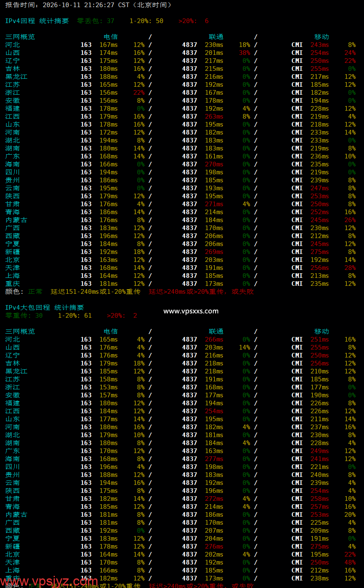Click the 209ms latency in 西藏 row

click(320, 531)
